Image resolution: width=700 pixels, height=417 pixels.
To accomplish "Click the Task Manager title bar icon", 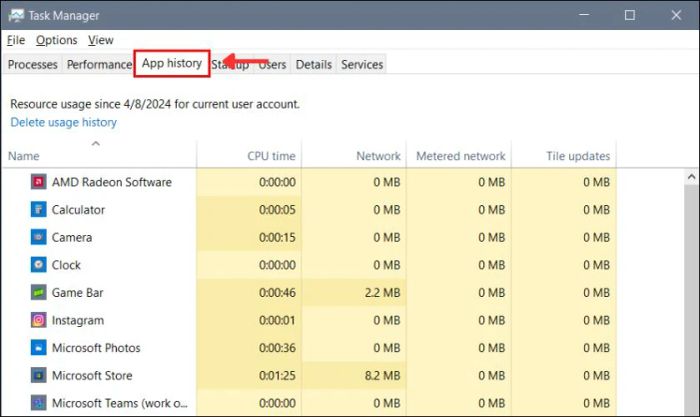I will pos(16,15).
